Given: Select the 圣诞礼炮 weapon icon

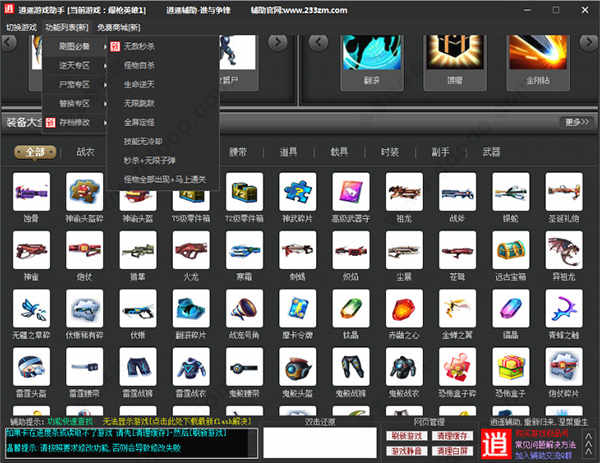Looking at the screenshot, I should tap(564, 192).
